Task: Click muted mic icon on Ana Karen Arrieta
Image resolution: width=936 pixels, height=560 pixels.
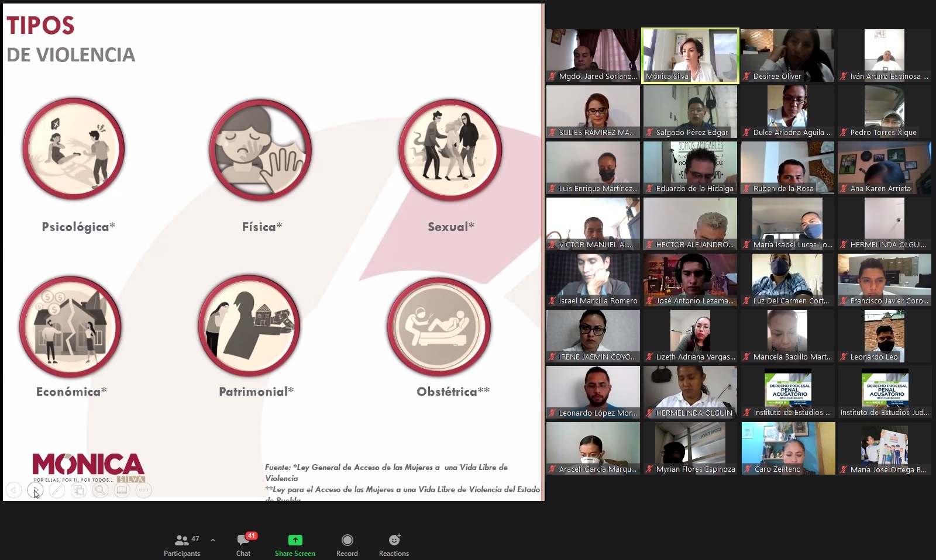Action: (844, 188)
